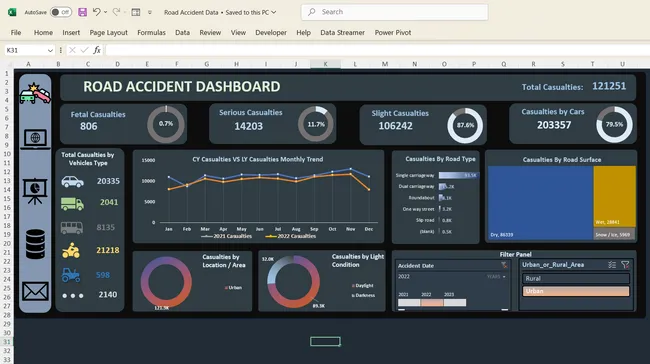Switch to the Formulas tab
This screenshot has width=650, height=364.
point(151,32)
